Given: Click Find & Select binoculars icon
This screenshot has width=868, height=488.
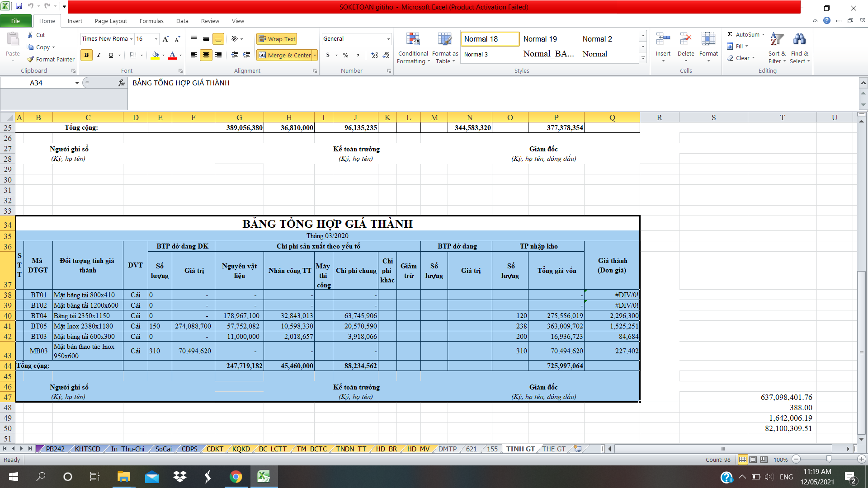Looking at the screenshot, I should [799, 39].
